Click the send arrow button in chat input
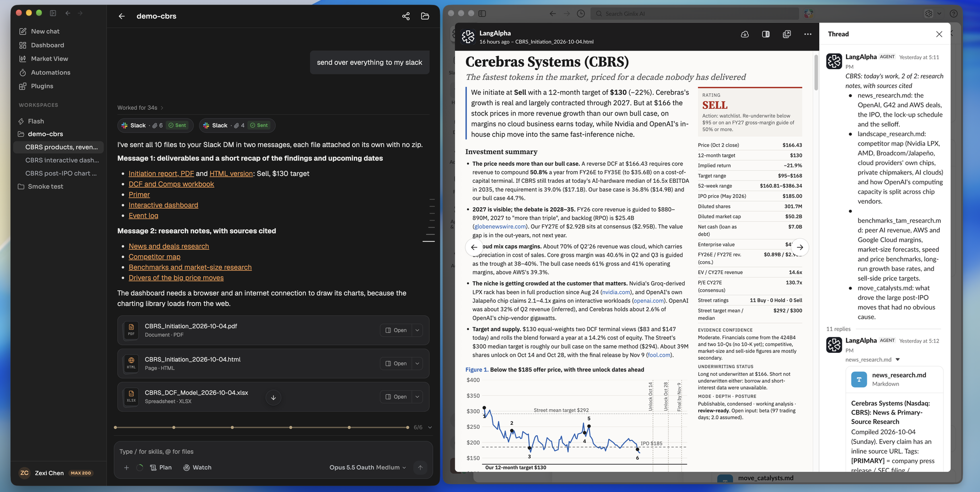The height and width of the screenshot is (492, 980). 420,467
